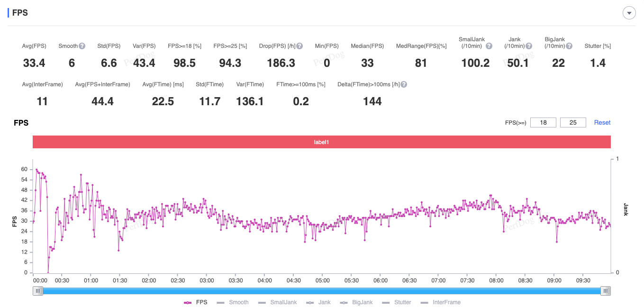Image resolution: width=644 pixels, height=308 pixels.
Task: Click the Avg(FPS+InterFrame) value 44.4
Action: (102, 101)
